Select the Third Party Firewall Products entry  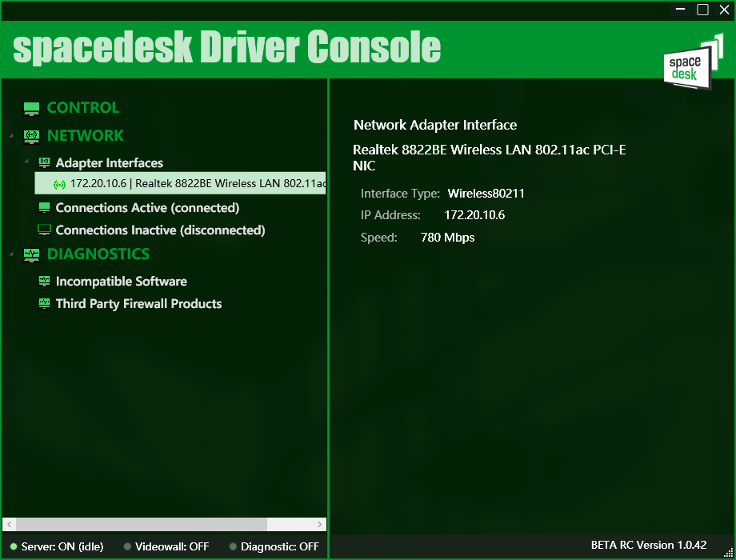click(138, 304)
